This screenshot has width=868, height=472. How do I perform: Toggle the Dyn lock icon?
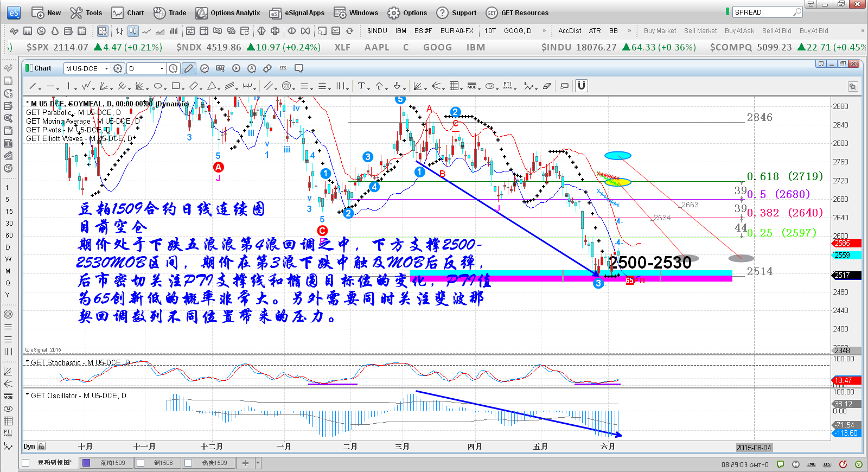click(41, 447)
